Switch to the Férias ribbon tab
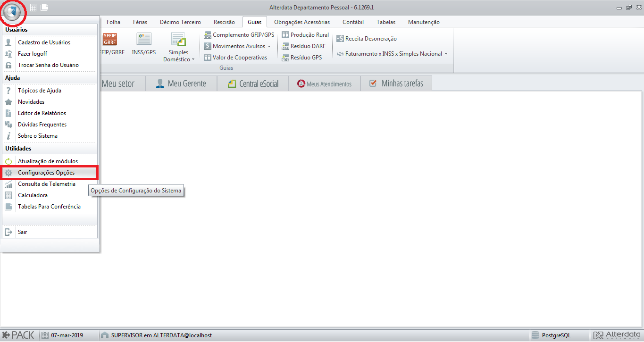The width and height of the screenshot is (644, 342). point(140,22)
